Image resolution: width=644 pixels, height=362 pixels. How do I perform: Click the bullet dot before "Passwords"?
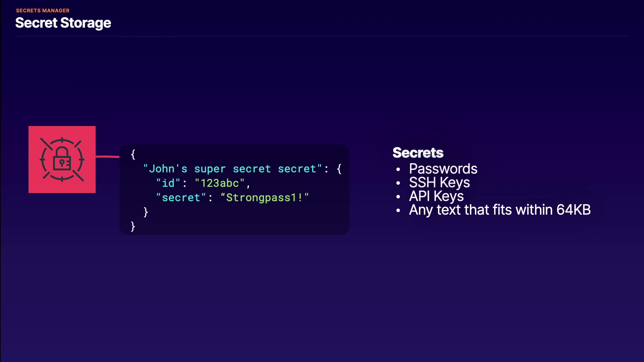pos(398,170)
